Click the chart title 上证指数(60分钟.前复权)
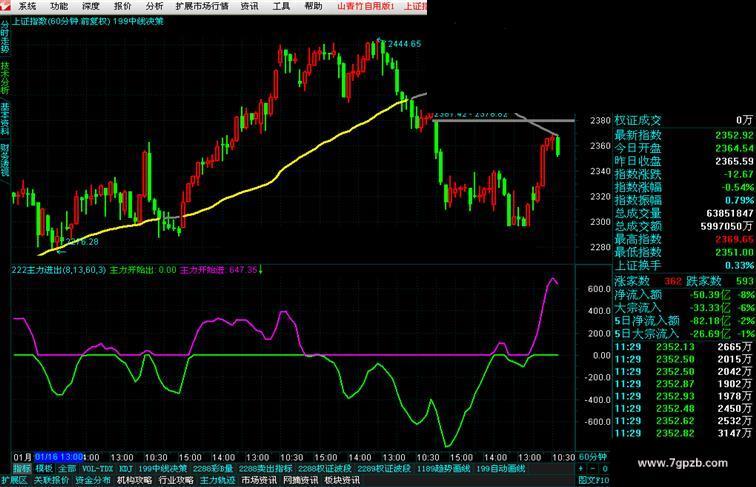Viewport: 756px width, 487px height. [x=62, y=21]
